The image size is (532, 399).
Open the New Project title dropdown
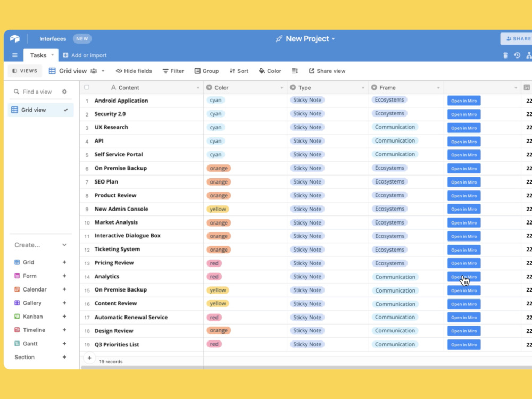click(x=334, y=39)
